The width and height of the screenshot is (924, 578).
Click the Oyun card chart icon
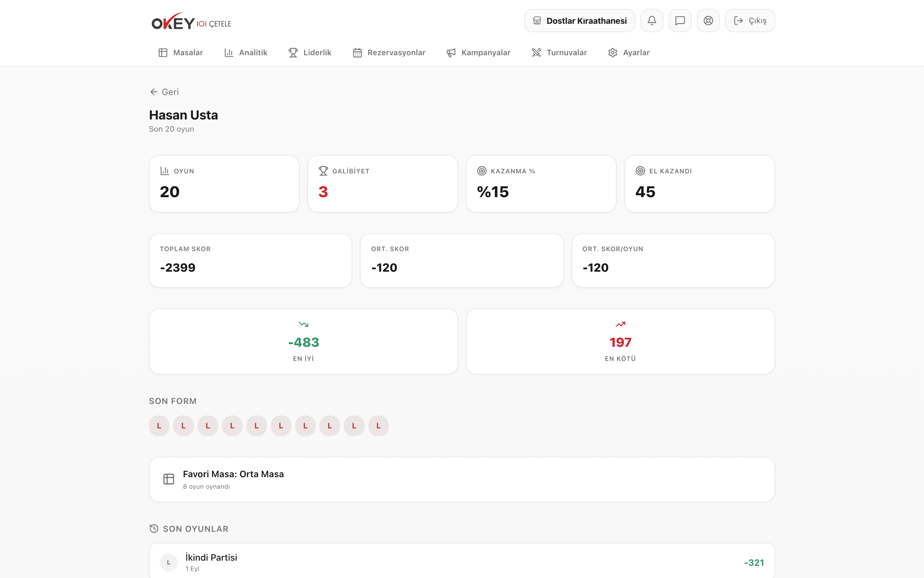(165, 171)
